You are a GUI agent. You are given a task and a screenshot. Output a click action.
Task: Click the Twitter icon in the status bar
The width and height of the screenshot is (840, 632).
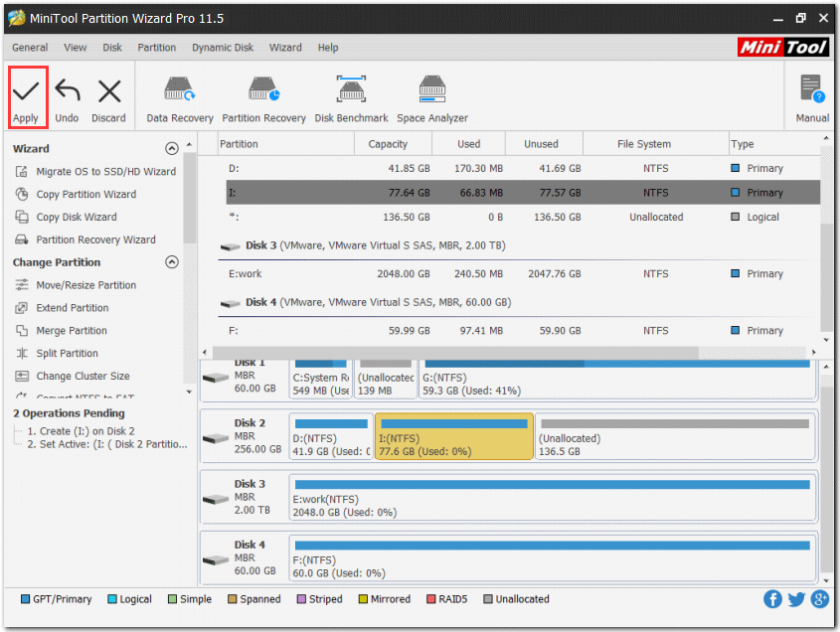(795, 599)
